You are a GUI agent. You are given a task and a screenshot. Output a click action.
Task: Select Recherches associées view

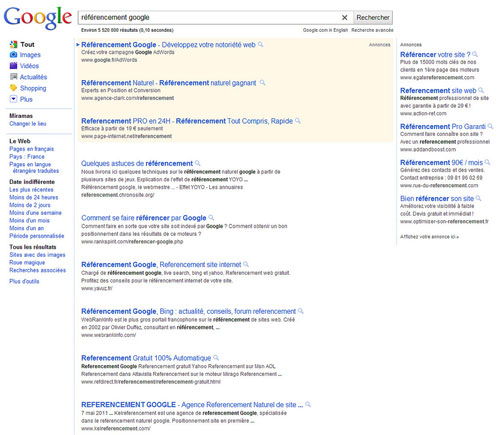click(37, 270)
